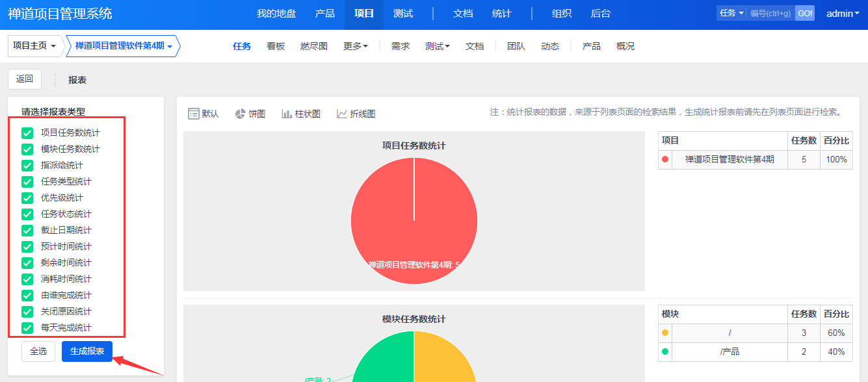Open the admin user menu

coord(844,13)
